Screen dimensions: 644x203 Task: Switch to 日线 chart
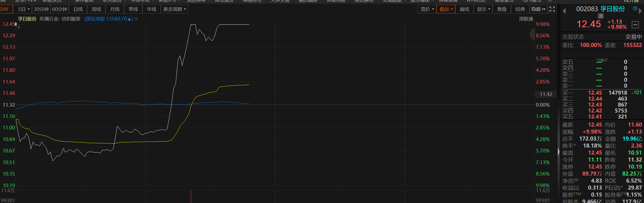(78, 9)
